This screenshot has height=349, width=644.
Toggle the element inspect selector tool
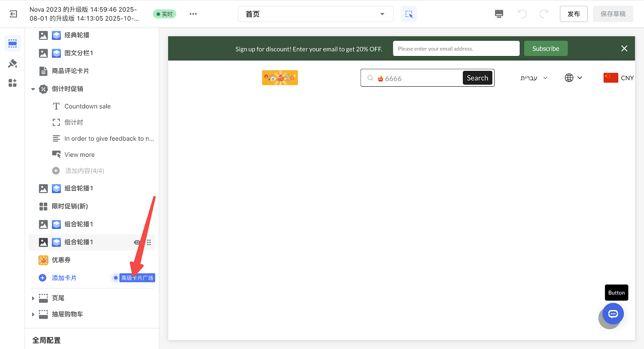pyautogui.click(x=409, y=14)
